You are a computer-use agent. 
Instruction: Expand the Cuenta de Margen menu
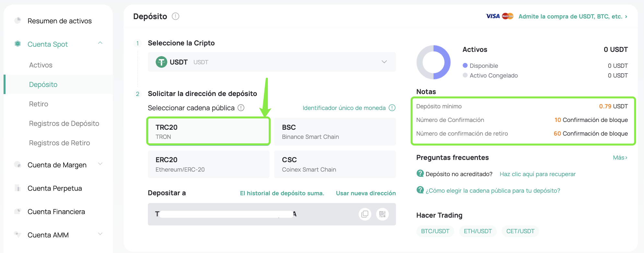[x=100, y=164]
